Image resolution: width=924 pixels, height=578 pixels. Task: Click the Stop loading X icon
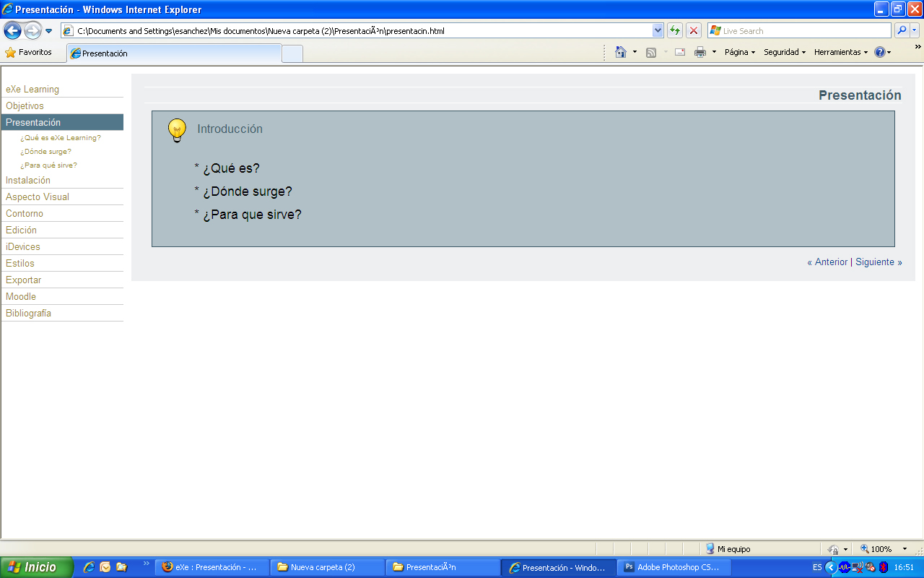pyautogui.click(x=693, y=30)
